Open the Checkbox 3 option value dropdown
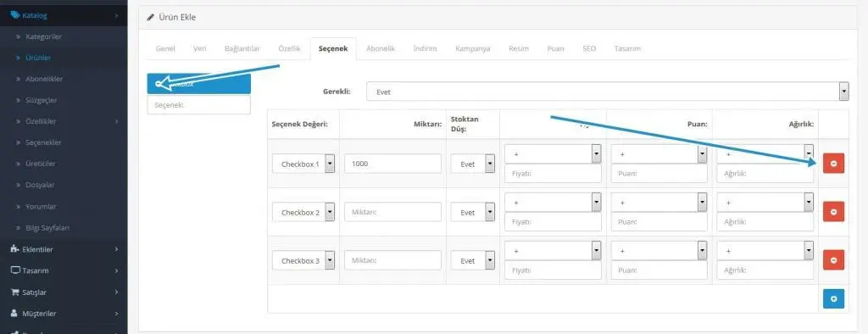868x334 pixels. pos(303,260)
